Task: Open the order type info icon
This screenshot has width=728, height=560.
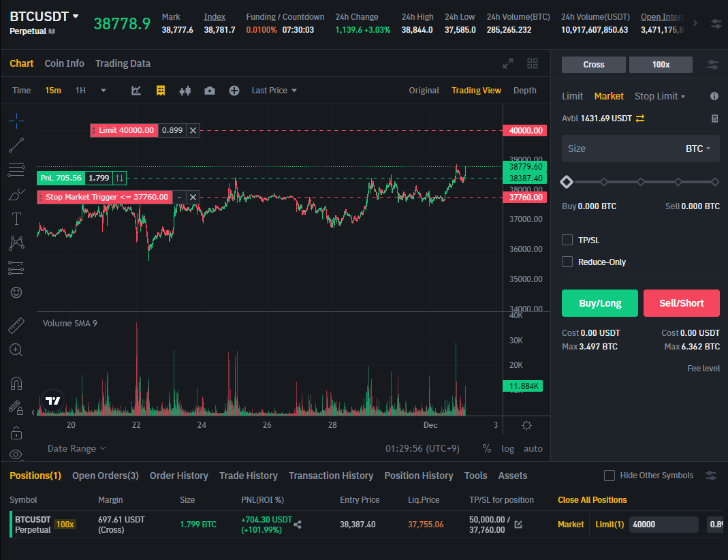Action: tap(714, 96)
